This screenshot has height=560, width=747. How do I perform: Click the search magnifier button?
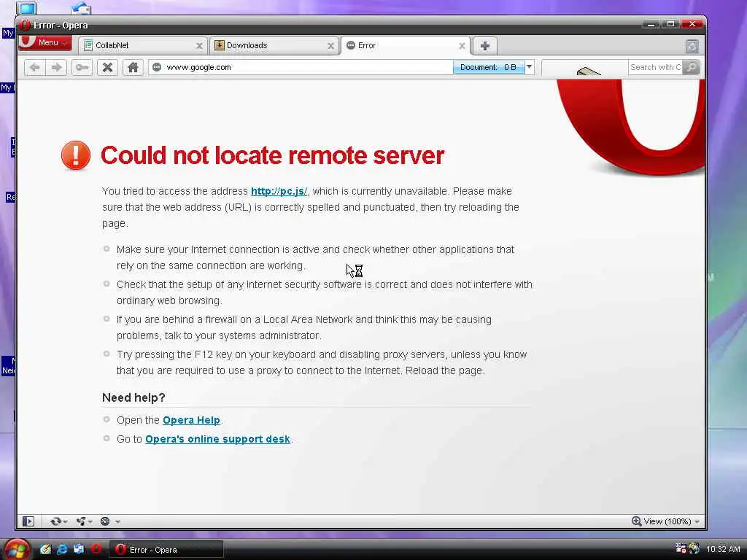(x=690, y=67)
